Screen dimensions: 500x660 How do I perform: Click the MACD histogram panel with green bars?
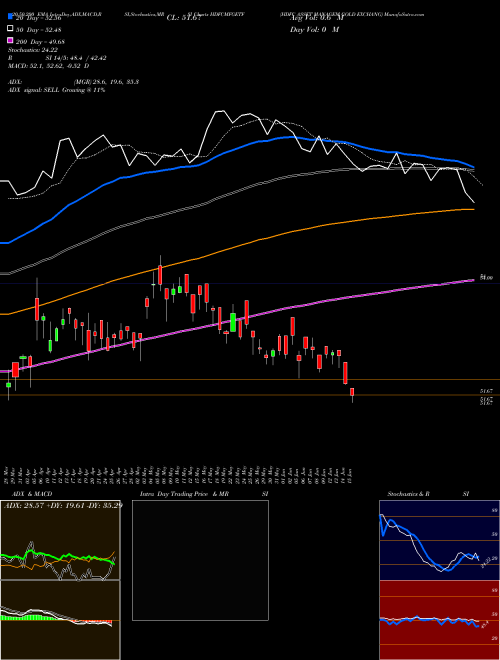click(x=60, y=620)
